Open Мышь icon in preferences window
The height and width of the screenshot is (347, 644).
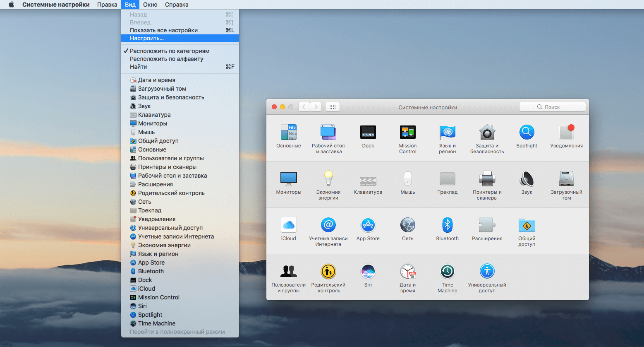click(408, 179)
